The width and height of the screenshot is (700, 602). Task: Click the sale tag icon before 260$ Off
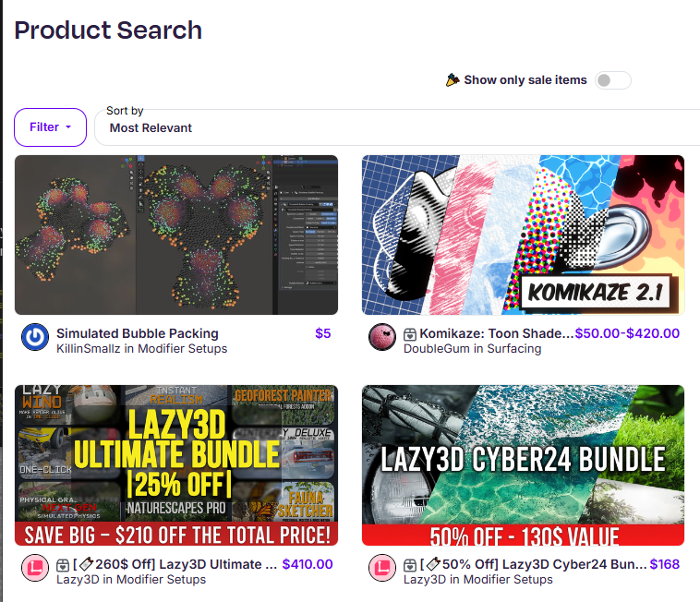click(86, 564)
